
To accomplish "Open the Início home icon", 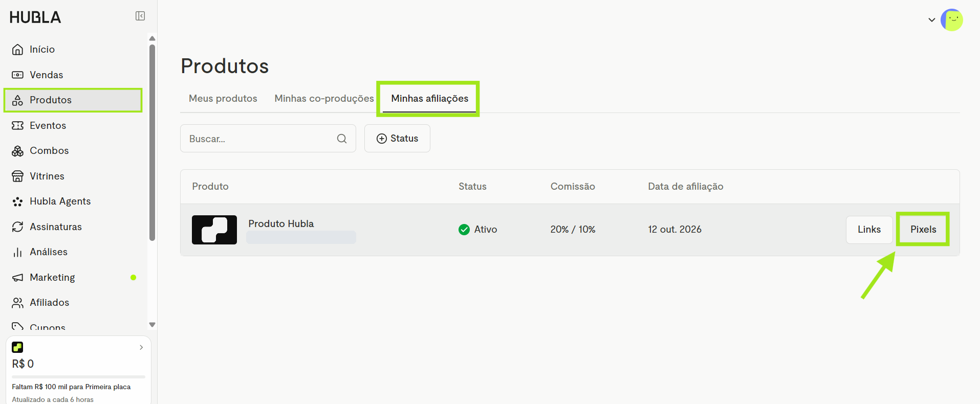I will click(x=17, y=50).
